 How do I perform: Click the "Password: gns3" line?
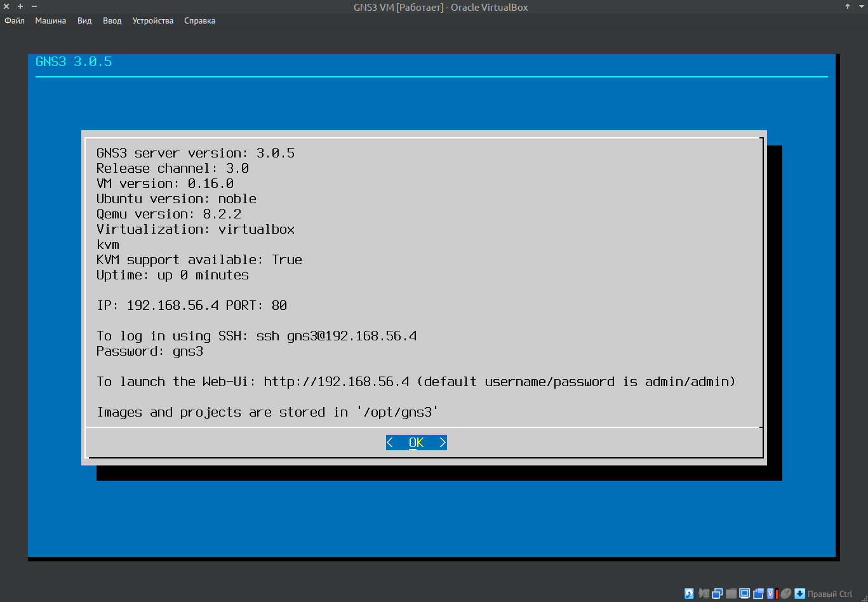pyautogui.click(x=150, y=351)
